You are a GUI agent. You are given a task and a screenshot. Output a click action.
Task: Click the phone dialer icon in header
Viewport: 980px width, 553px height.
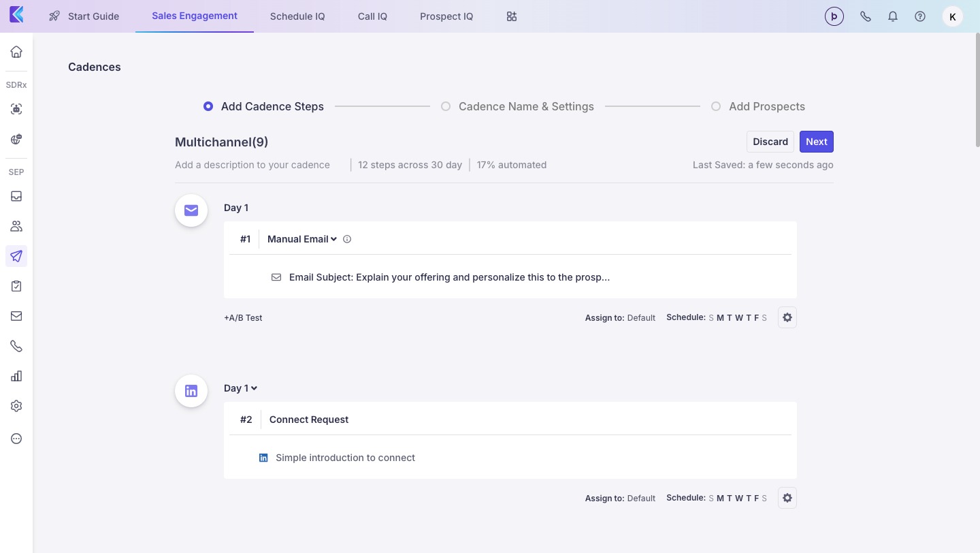866,16
